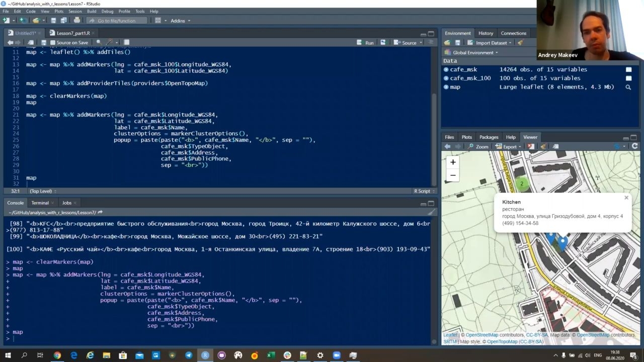Switch to the Untitled1 editor tab

[25, 33]
